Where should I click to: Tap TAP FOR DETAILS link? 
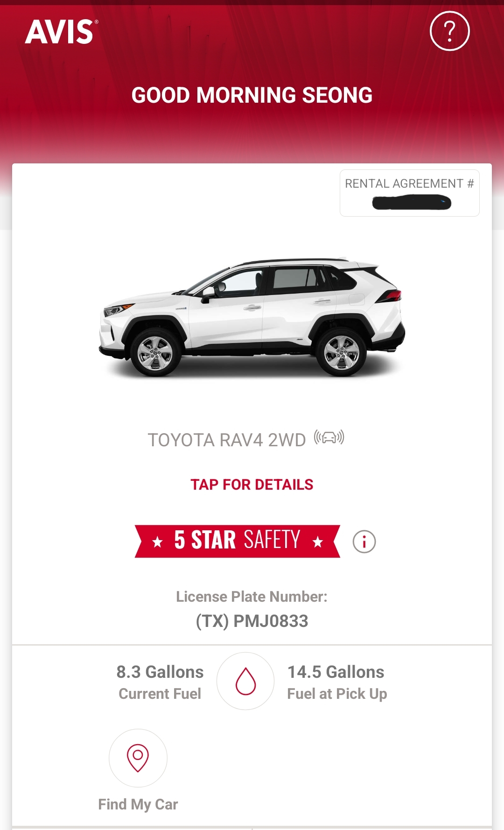252,485
